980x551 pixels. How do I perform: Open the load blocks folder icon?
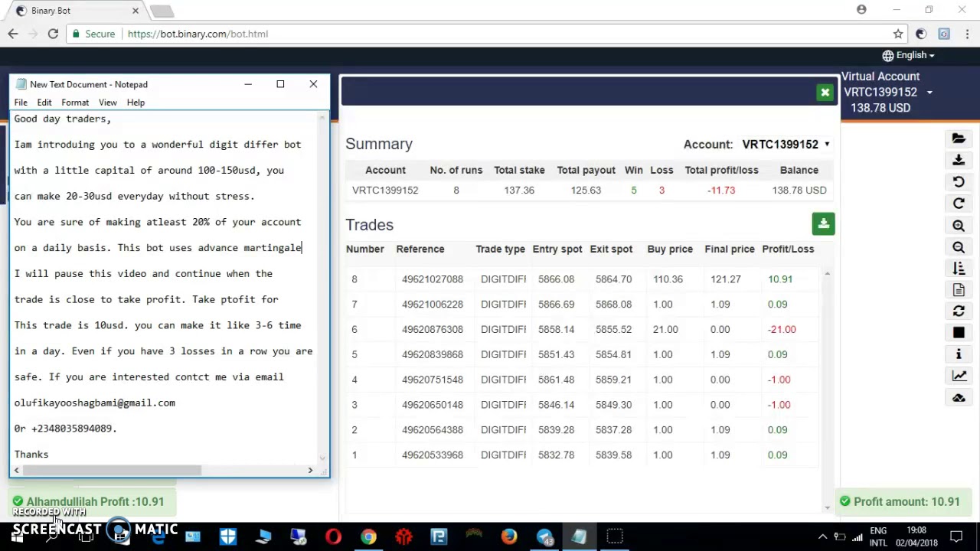tap(959, 139)
